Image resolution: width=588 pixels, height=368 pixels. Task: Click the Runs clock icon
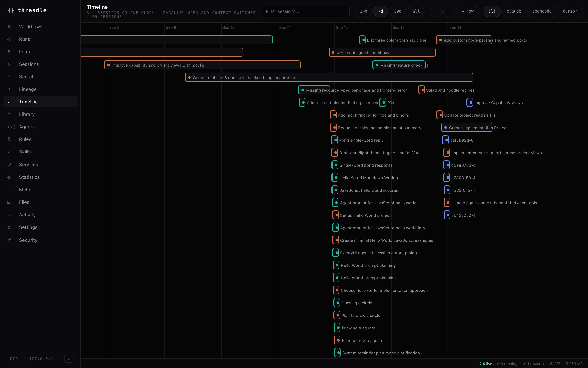pos(9,39)
